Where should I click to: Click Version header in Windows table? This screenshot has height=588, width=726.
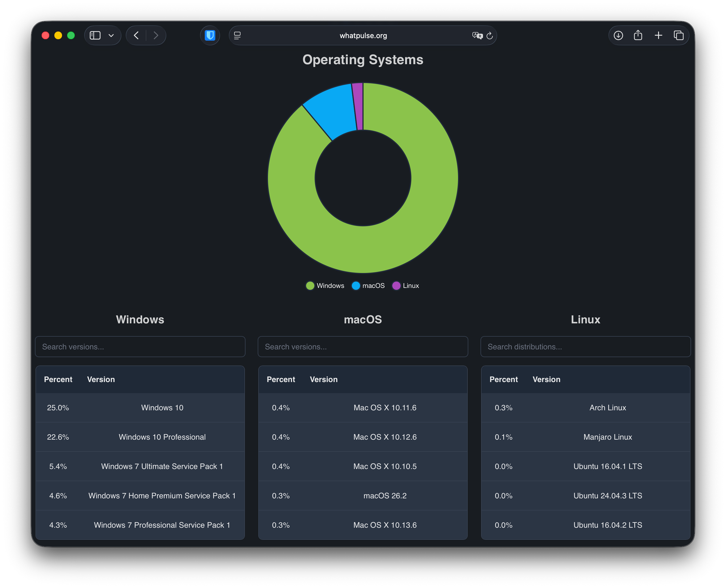[x=101, y=379]
